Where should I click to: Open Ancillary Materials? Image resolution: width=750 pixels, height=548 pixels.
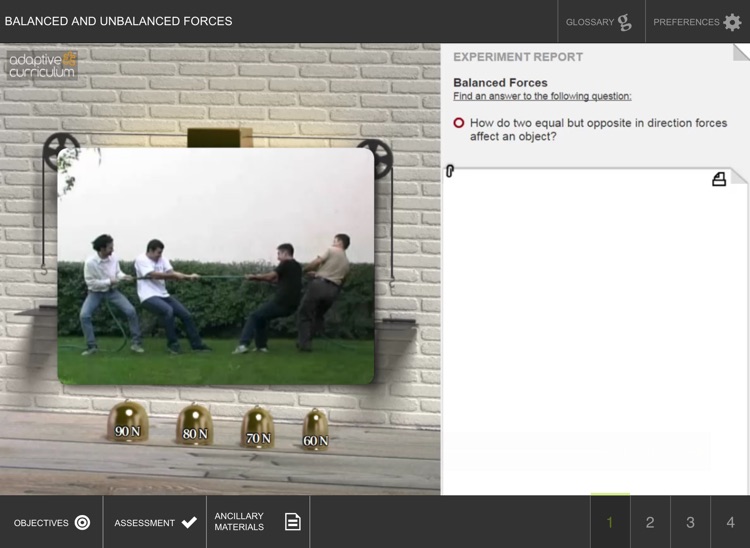coord(258,522)
